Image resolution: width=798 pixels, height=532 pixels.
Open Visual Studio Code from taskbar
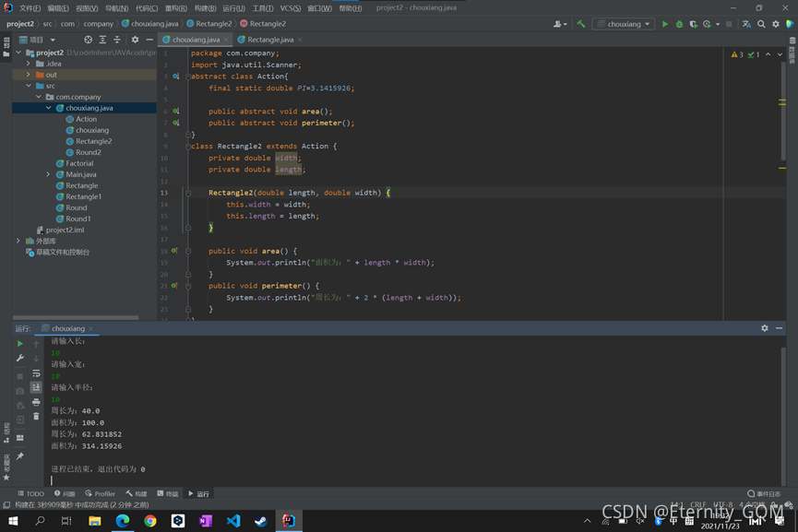[x=233, y=521]
